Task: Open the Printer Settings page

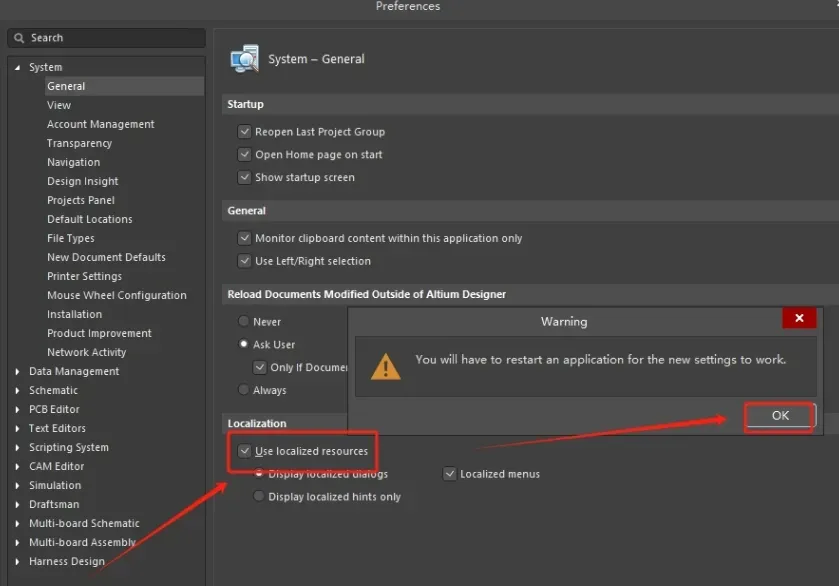Action: coord(84,276)
